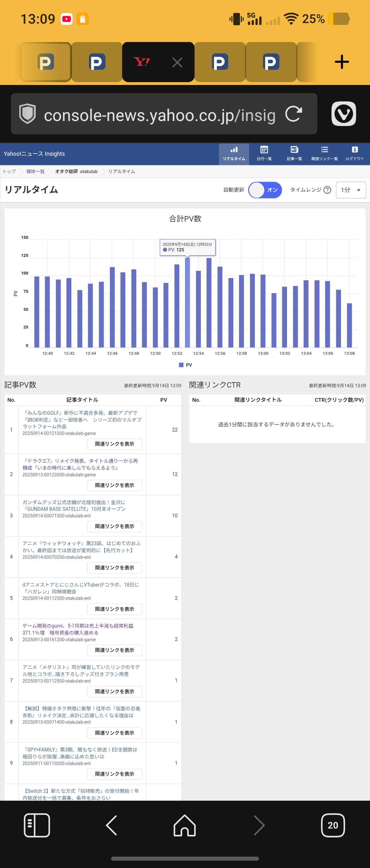Viewport: 370px width, 868px height.
Task: Click the highlighted 12:53 bar in the chart
Action: point(188,303)
